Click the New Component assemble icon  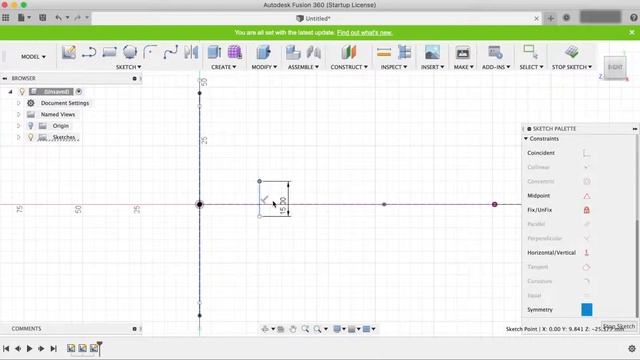(x=293, y=52)
